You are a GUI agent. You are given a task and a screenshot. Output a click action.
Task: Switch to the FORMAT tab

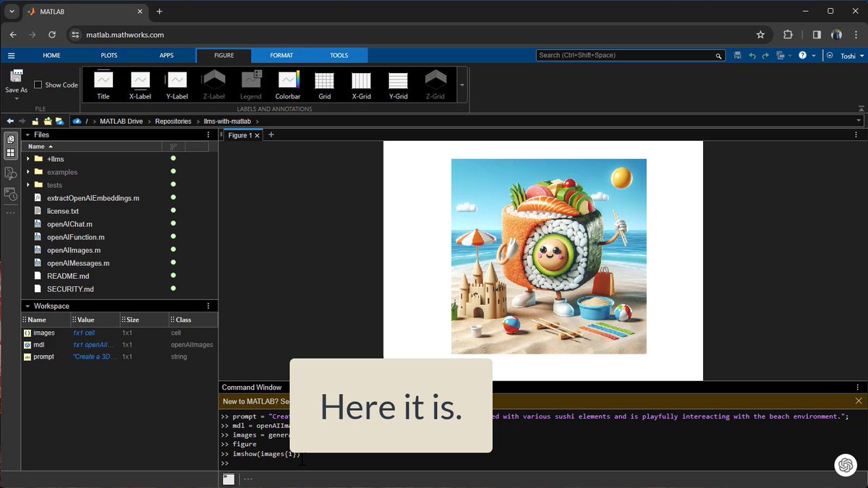[281, 56]
